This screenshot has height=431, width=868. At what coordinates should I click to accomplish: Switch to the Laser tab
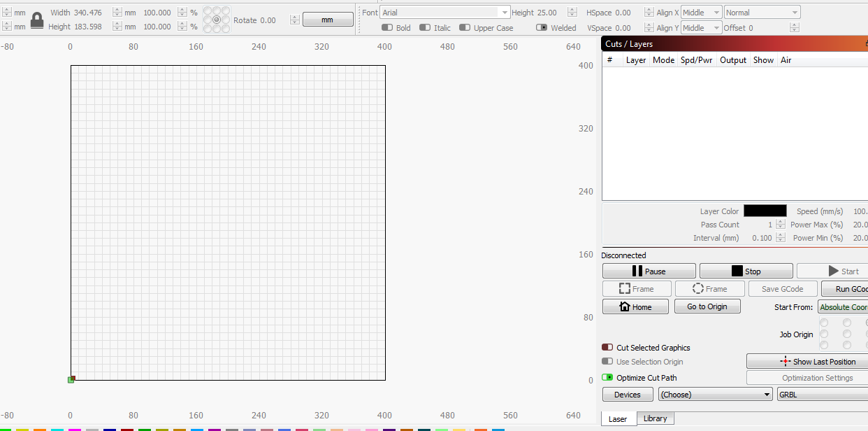618,419
